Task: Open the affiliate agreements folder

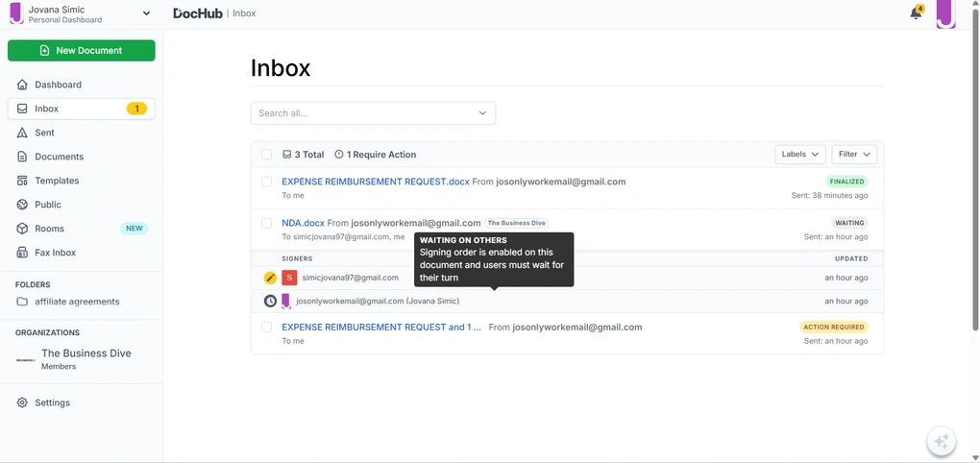Action: click(x=77, y=302)
